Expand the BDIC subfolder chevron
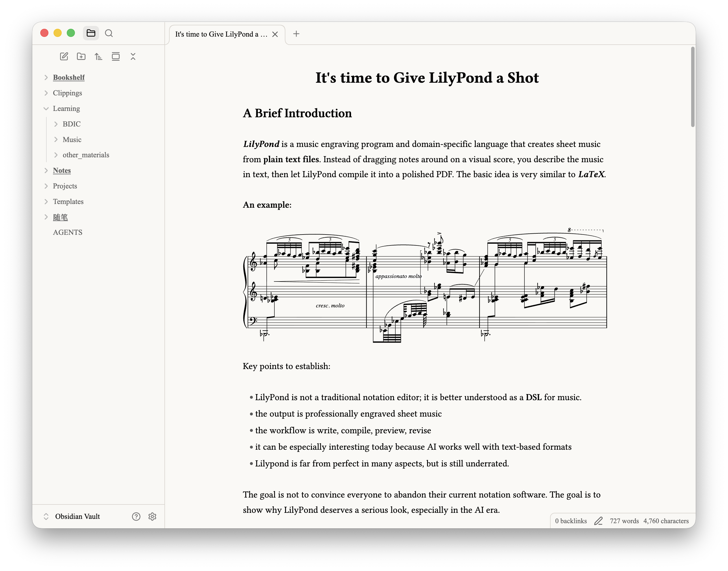The height and width of the screenshot is (571, 728). (x=56, y=124)
